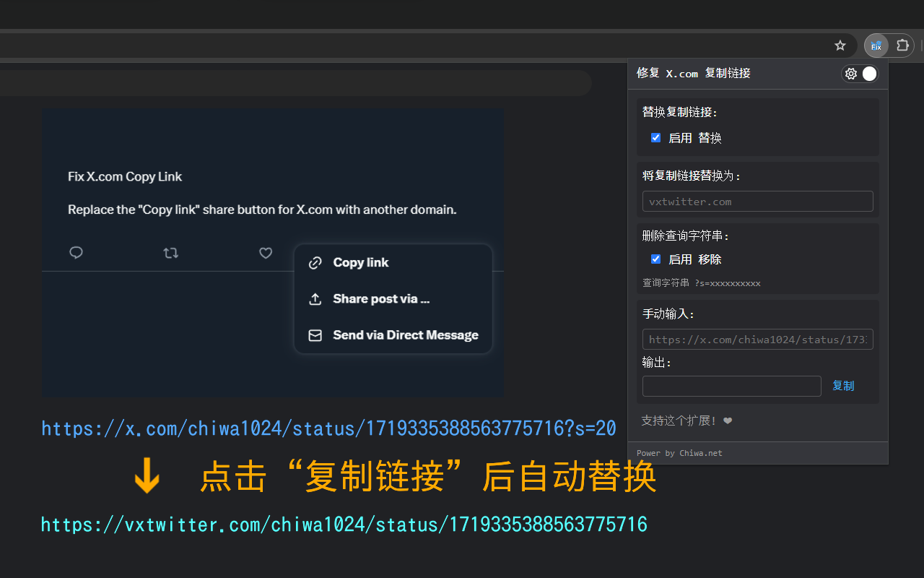Focus the vxtwitter.com replacement domain field
Screen dimensions: 924x578
(758, 202)
